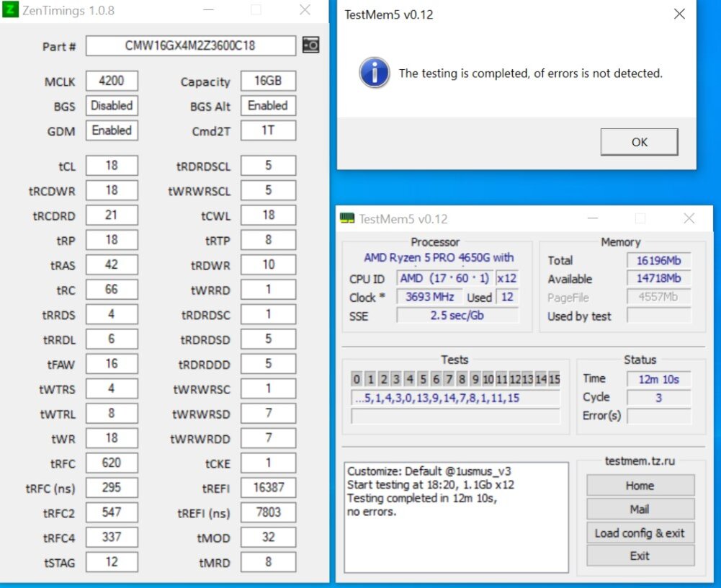Click test number 12 box in Tests
Viewport: 721px width, 588px height.
click(x=514, y=379)
